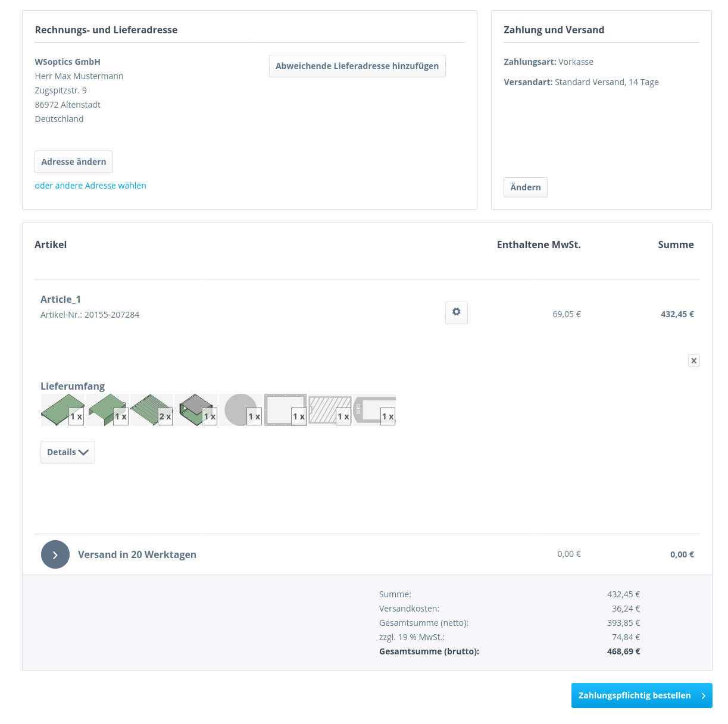Image resolution: width=728 pixels, height=724 pixels.
Task: Expand the Versand in 20 Werktagen arrow
Action: click(x=55, y=554)
